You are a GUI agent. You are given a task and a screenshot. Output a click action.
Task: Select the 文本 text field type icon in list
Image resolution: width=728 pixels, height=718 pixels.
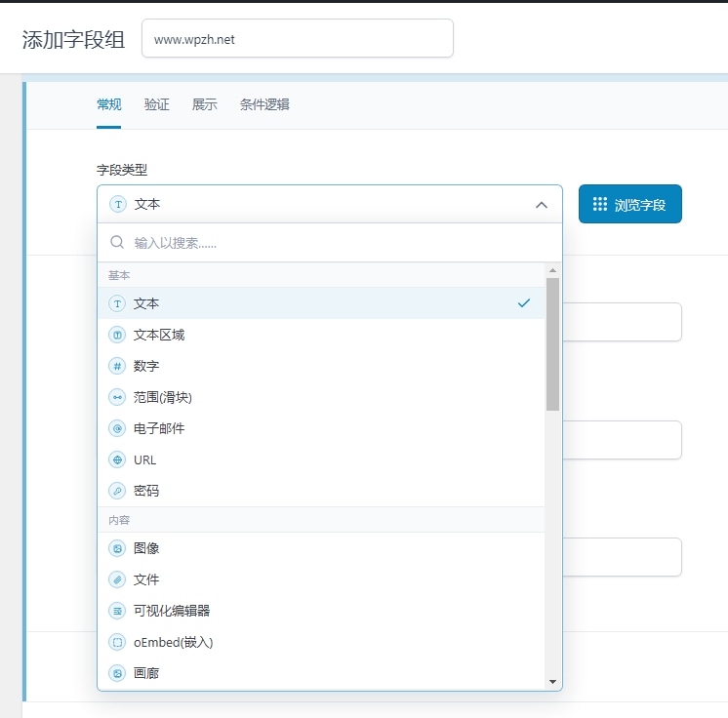pos(117,303)
